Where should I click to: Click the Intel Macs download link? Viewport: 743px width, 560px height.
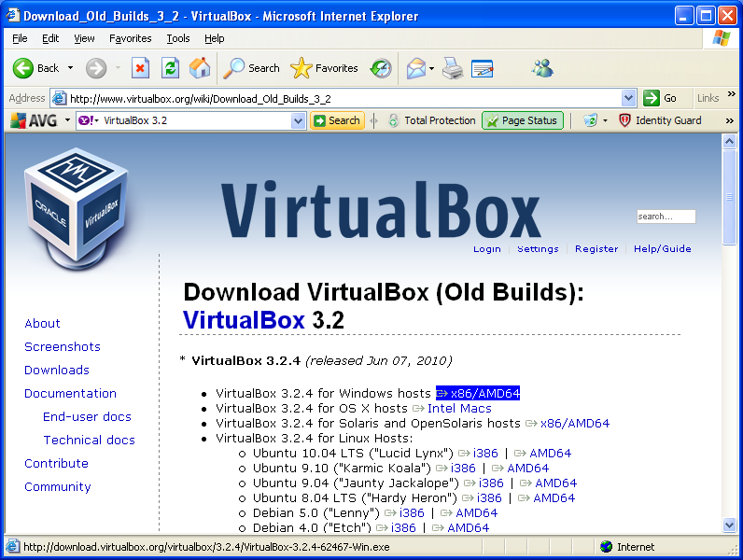(459, 409)
